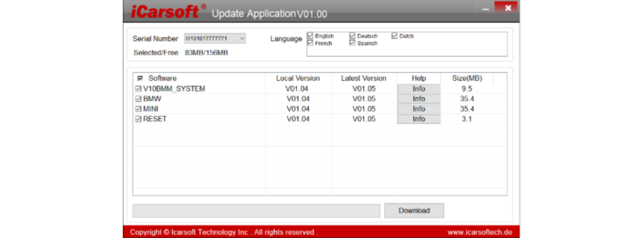This screenshot has width=644, height=238.
Task: Click local version V01.04 of RESET
Action: pyautogui.click(x=298, y=119)
